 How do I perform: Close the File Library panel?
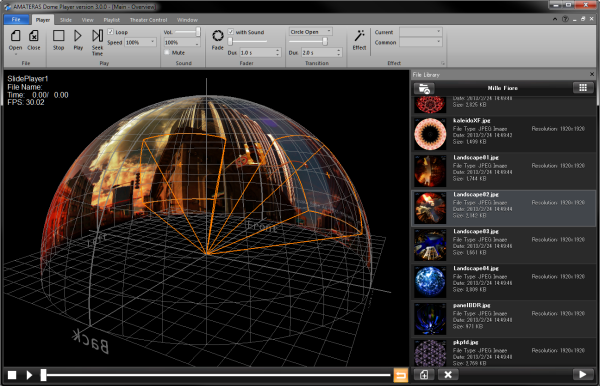point(592,74)
